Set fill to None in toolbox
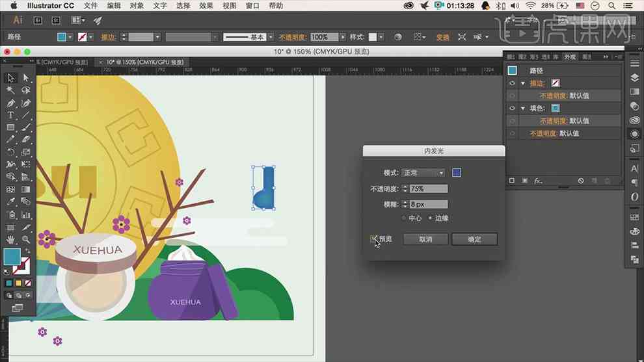Screen dimensions: 644x362 (29, 283)
